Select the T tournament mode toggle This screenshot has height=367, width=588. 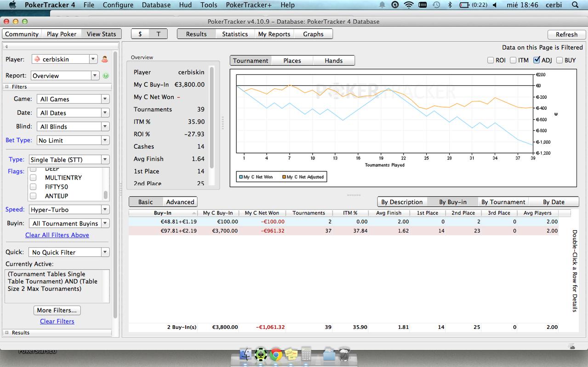(x=159, y=34)
